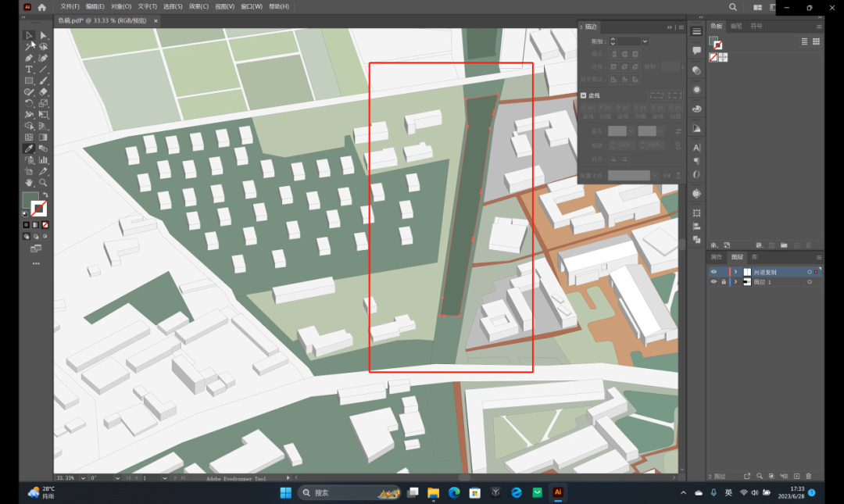Delete selected layer with trash icon
The height and width of the screenshot is (504, 844).
809,476
